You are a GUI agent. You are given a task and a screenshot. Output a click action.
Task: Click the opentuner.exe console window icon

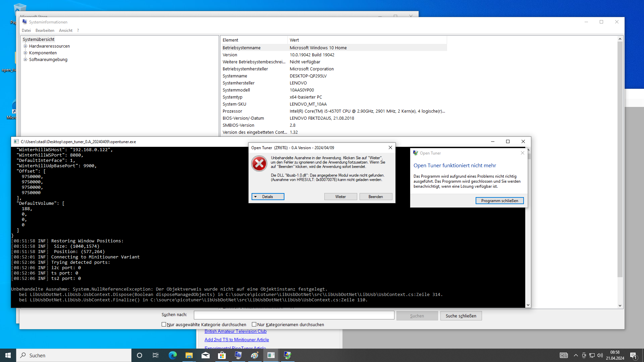click(16, 141)
